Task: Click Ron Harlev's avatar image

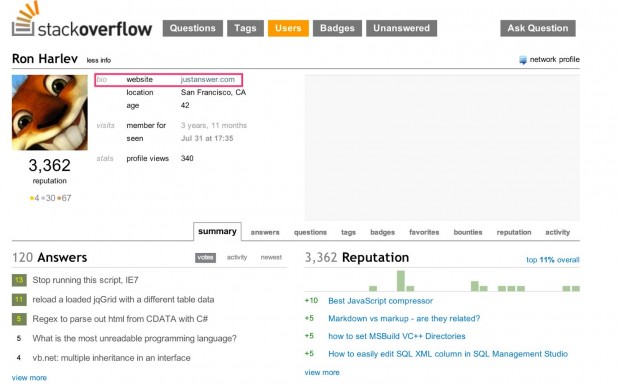Action: tap(50, 112)
